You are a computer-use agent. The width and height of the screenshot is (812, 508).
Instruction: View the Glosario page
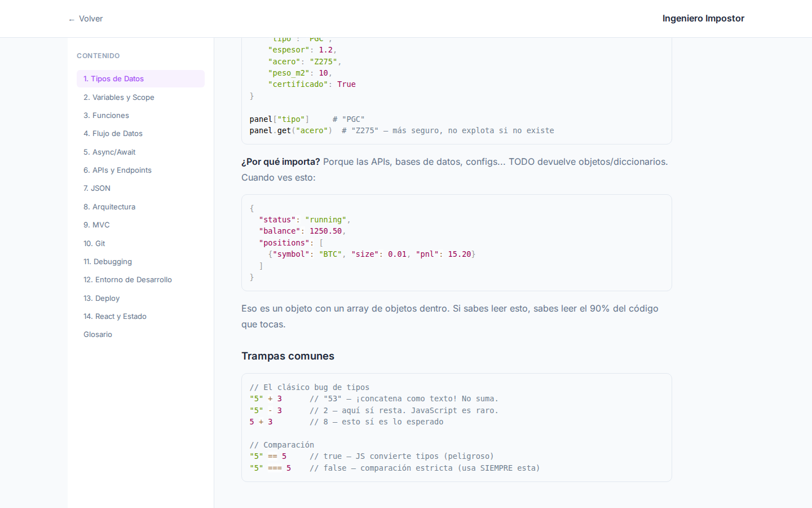[98, 334]
